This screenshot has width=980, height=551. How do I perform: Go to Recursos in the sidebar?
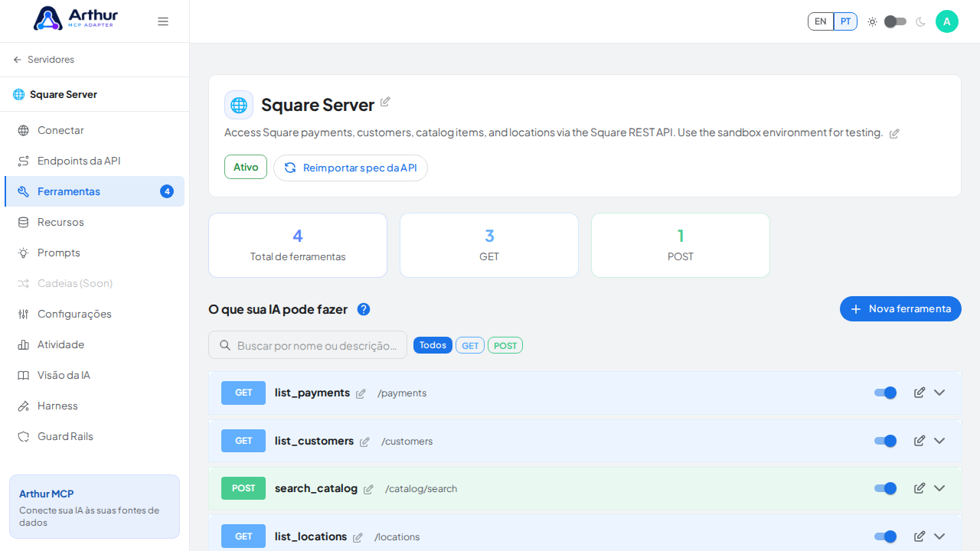95,222
